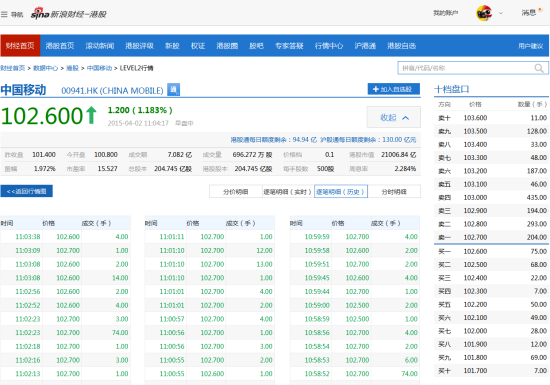Click the 今开盘 value 100.800
This screenshot has width=550, height=385.
tap(106, 155)
